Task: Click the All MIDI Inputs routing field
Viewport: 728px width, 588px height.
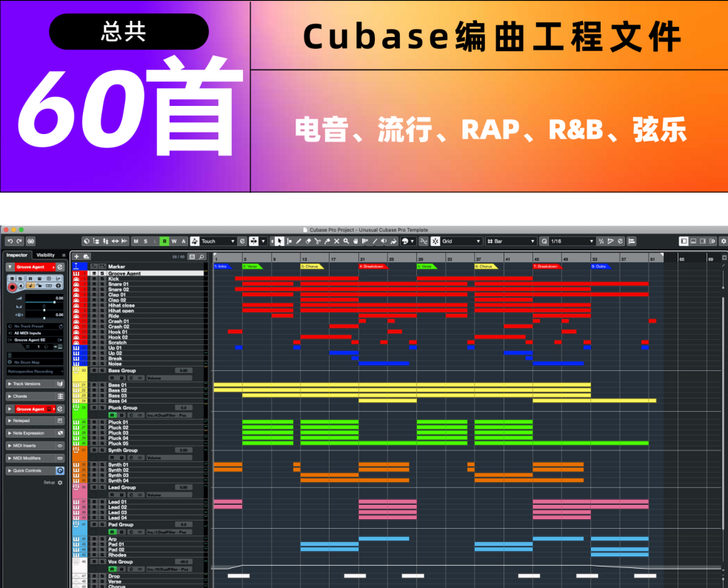Action: click(36, 333)
